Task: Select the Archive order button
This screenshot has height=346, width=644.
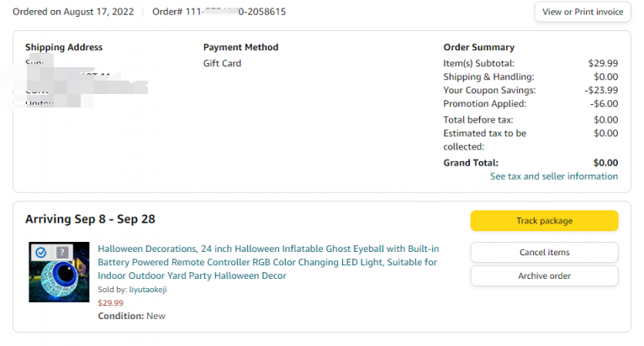Action: pos(544,275)
